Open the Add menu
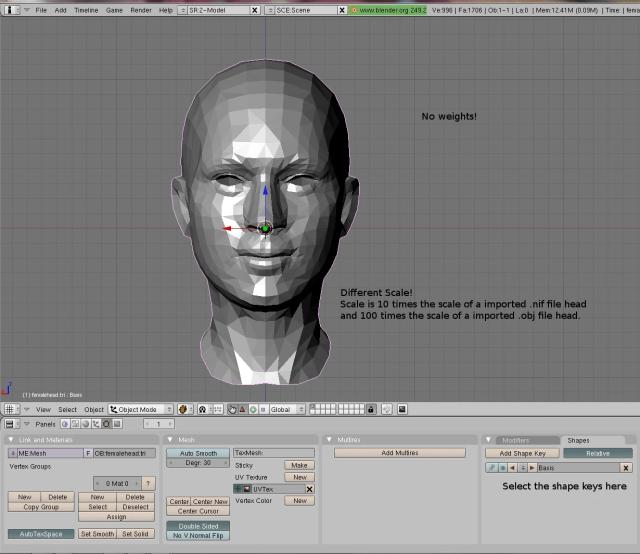This screenshot has height=554, width=640. point(60,10)
